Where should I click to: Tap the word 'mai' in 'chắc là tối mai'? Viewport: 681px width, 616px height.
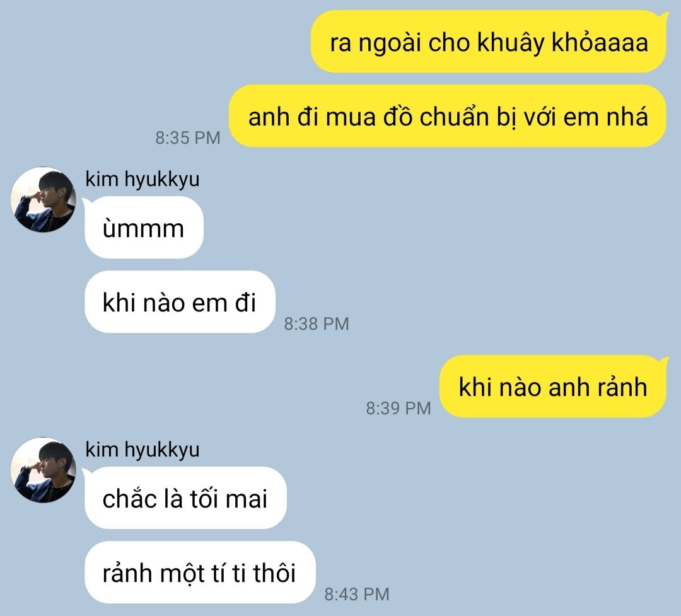246,499
